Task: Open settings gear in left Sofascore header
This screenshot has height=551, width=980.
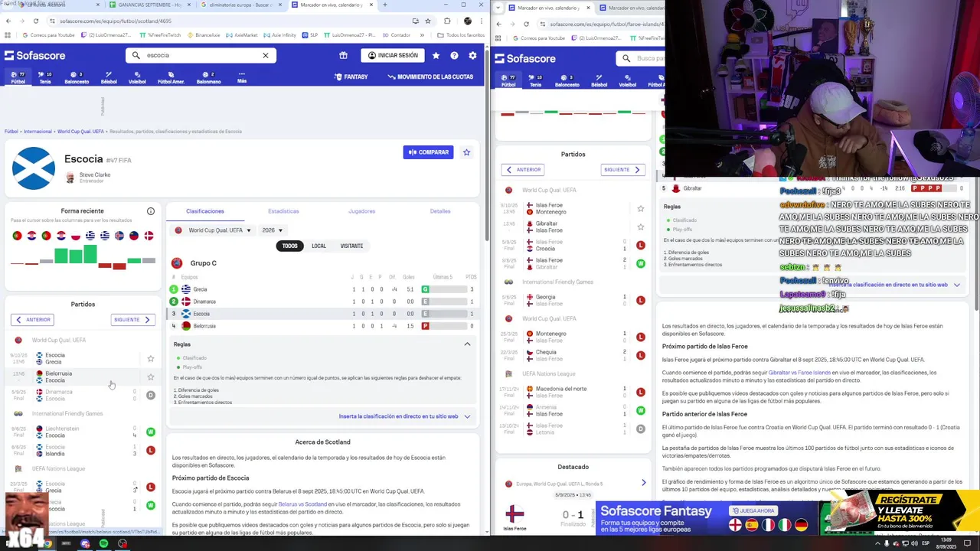Action: [472, 55]
